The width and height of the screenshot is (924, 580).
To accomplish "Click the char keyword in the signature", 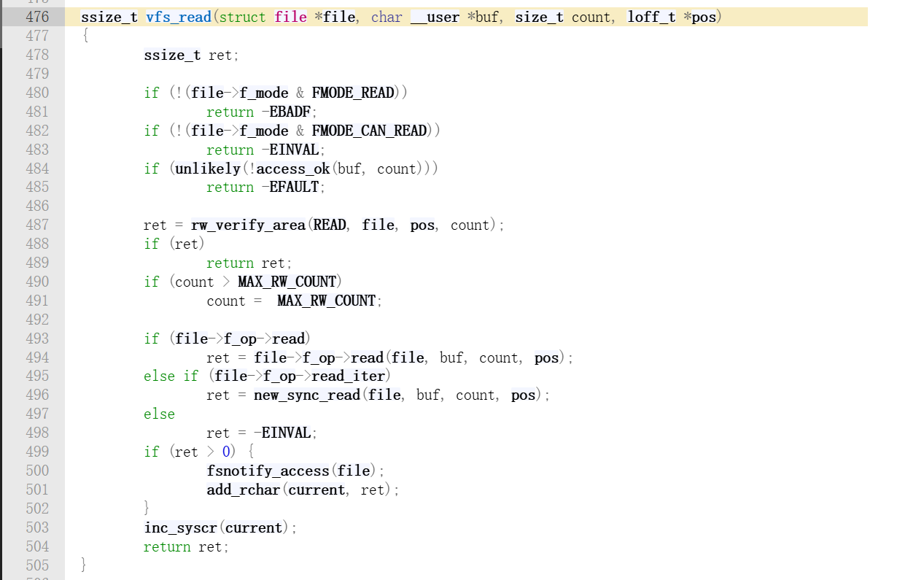I will point(387,17).
